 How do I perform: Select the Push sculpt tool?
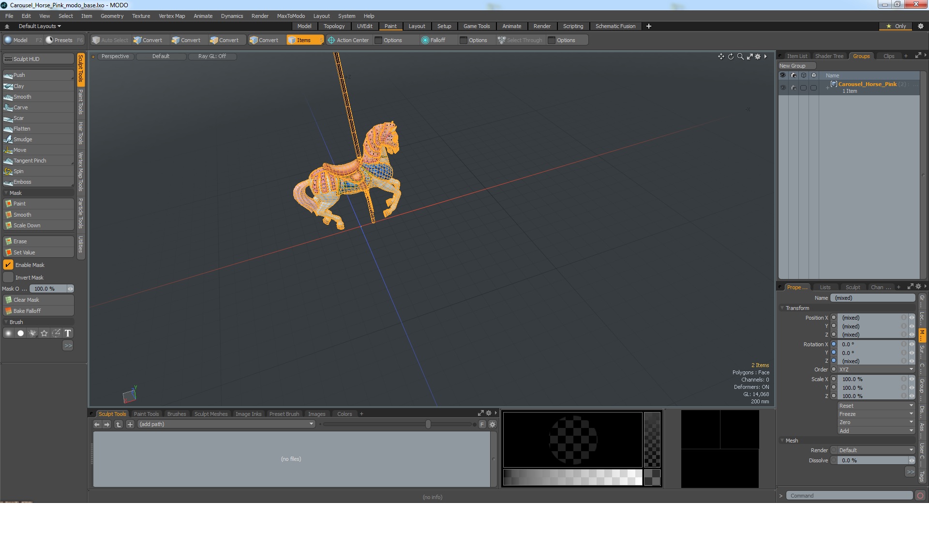point(38,75)
